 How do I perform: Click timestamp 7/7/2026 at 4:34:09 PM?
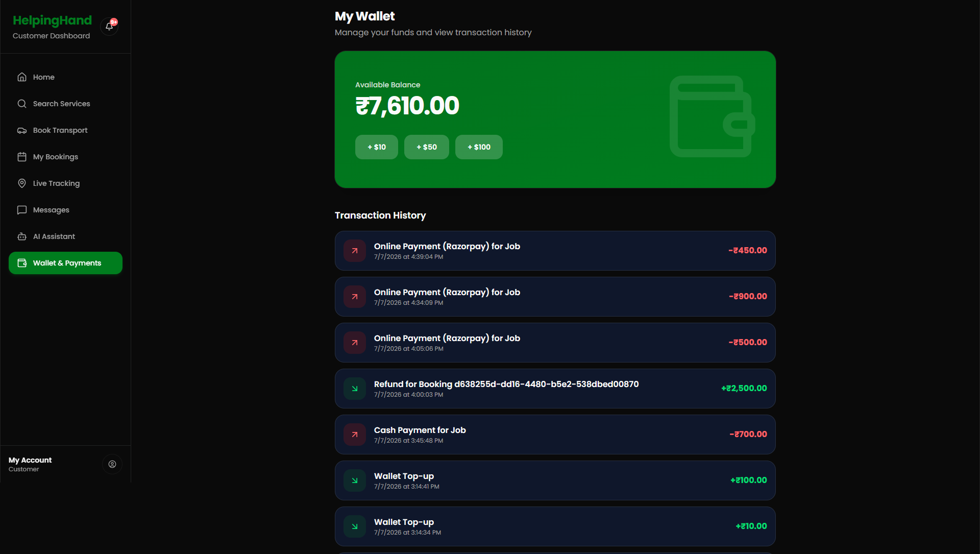tap(408, 303)
